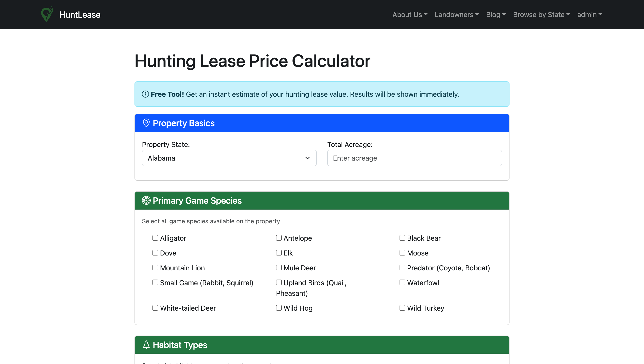This screenshot has width=644, height=364.
Task: Enable the Waterfowl checkbox
Action: 402,282
